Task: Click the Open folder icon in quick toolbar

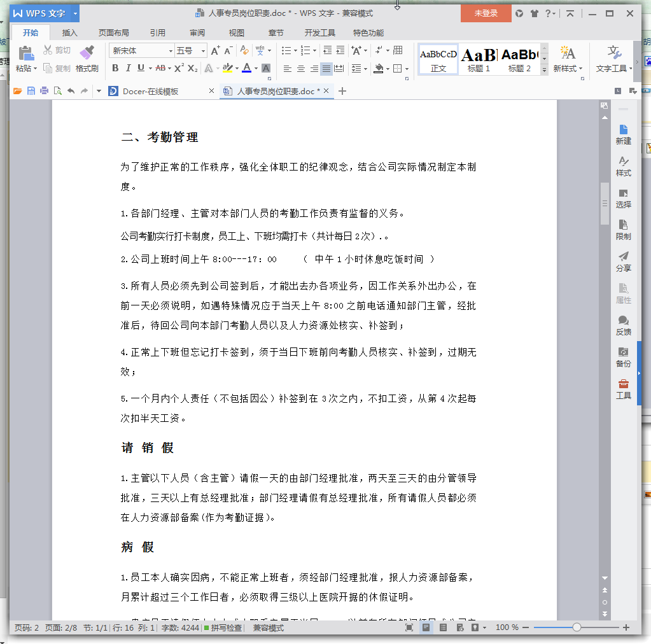Action: click(17, 91)
